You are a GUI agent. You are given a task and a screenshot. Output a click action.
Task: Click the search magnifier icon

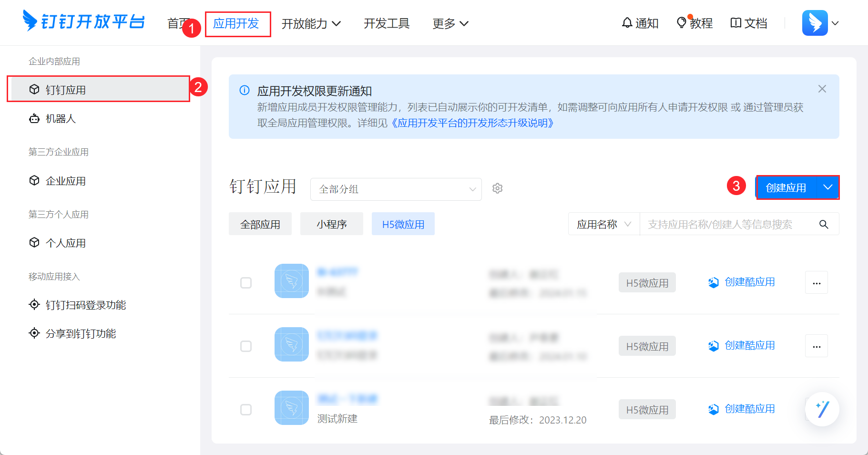[824, 224]
